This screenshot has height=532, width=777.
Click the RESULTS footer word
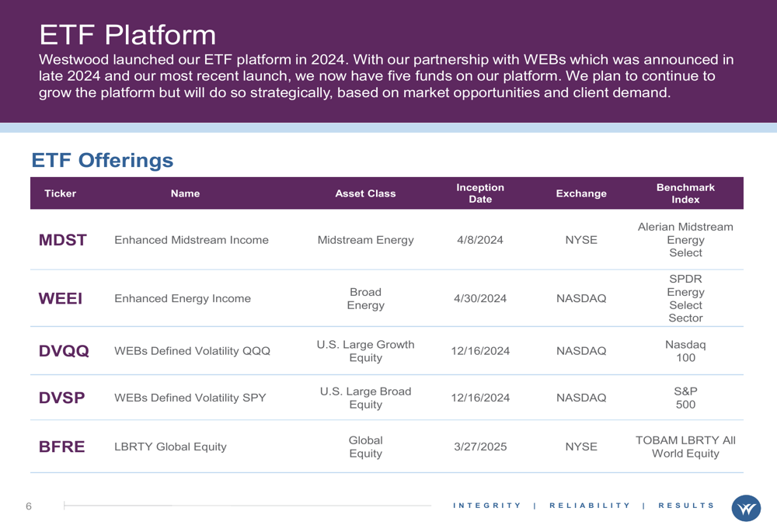click(x=686, y=506)
